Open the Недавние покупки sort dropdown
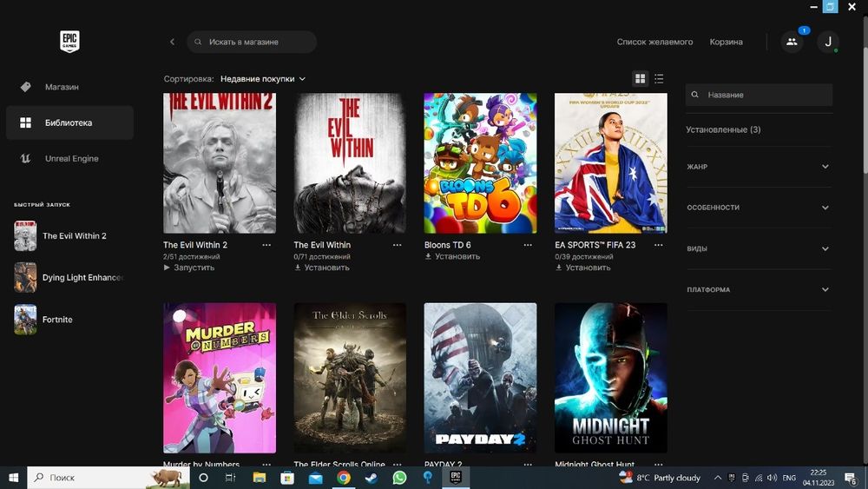This screenshot has width=868, height=489. click(x=263, y=79)
